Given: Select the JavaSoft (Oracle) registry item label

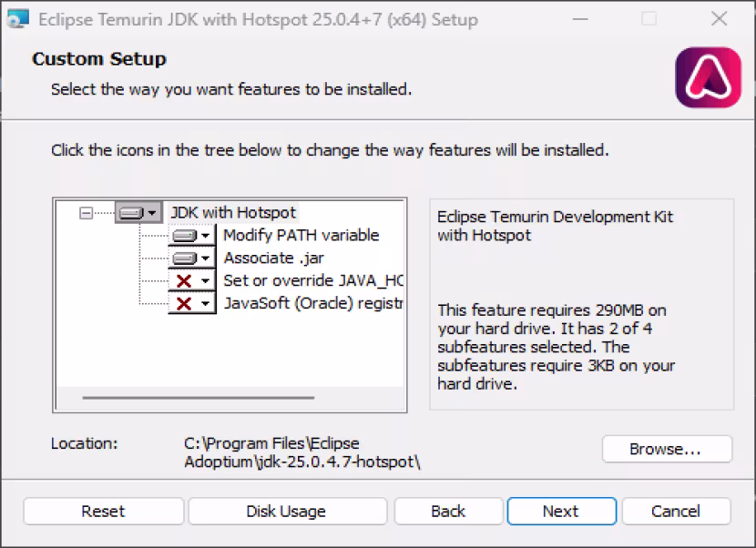Looking at the screenshot, I should (x=313, y=303).
